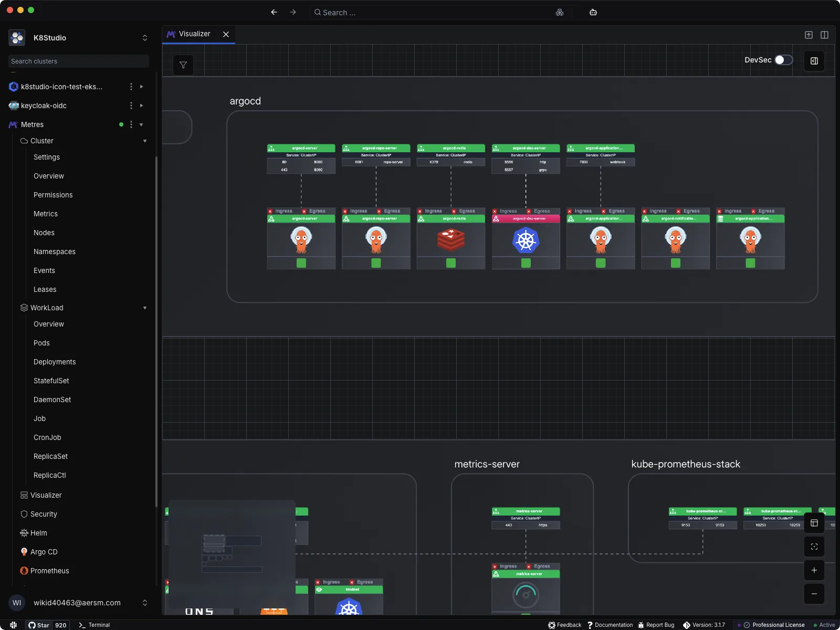Click the layout icon above fit view
Screen dimensions: 840x630
(814, 523)
